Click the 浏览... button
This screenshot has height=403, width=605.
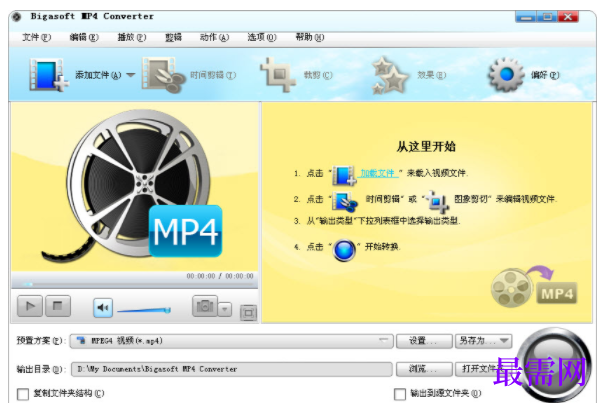[424, 369]
